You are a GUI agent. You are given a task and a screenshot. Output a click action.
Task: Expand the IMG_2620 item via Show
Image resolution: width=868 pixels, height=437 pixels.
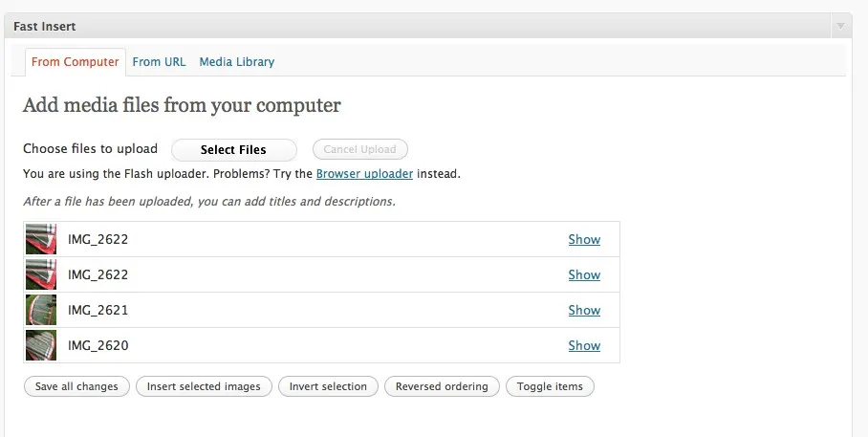[x=584, y=345]
